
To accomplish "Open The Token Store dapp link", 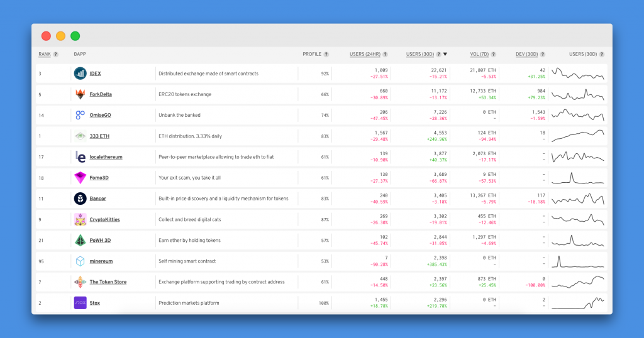I will (x=108, y=282).
